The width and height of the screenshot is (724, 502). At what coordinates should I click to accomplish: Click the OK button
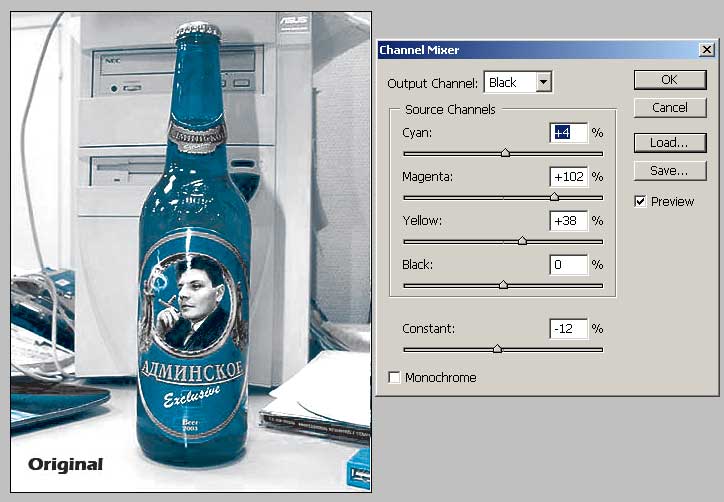(670, 80)
